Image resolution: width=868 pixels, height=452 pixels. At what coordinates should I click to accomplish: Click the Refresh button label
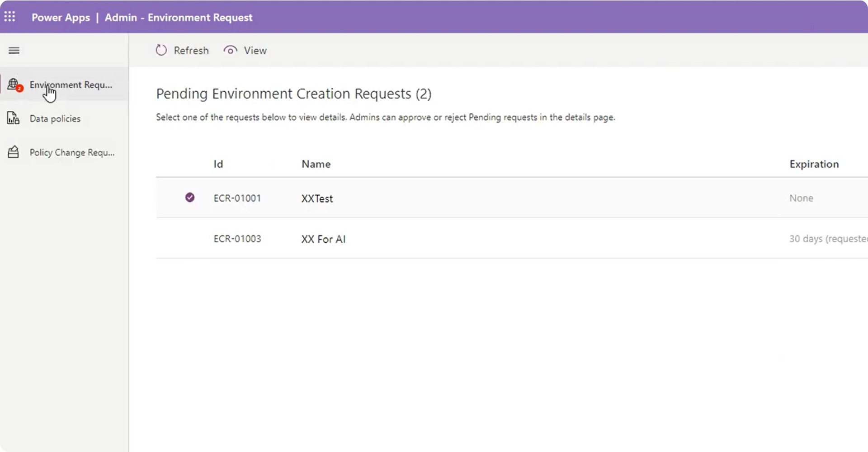tap(191, 51)
